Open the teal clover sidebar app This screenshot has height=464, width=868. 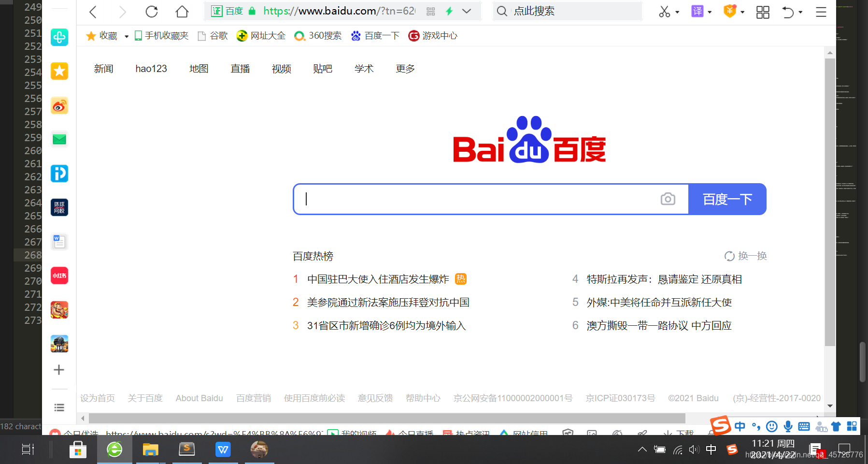click(x=59, y=37)
